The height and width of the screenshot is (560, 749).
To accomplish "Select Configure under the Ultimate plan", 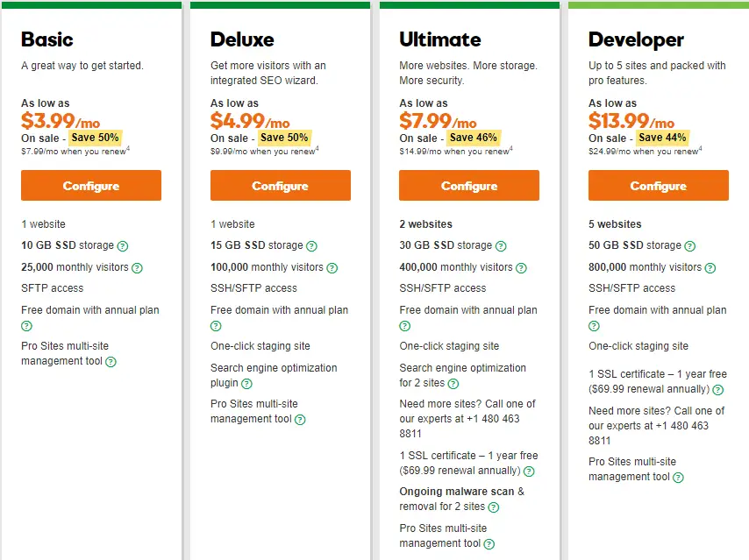I will point(469,185).
